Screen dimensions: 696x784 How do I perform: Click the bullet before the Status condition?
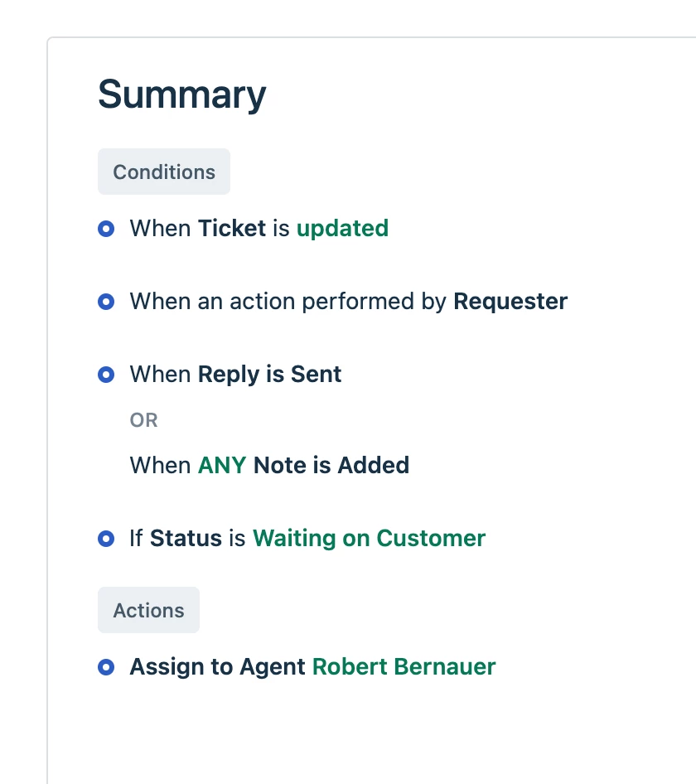[x=106, y=539]
